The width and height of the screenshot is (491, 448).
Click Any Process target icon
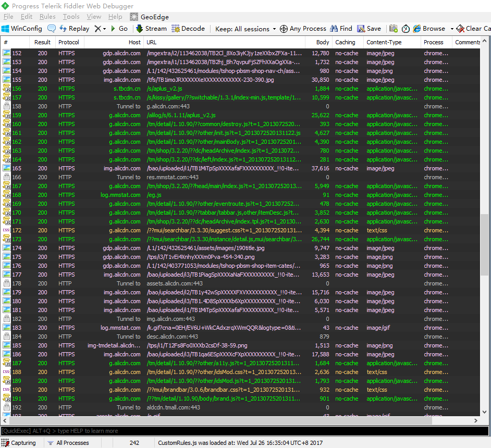point(284,29)
